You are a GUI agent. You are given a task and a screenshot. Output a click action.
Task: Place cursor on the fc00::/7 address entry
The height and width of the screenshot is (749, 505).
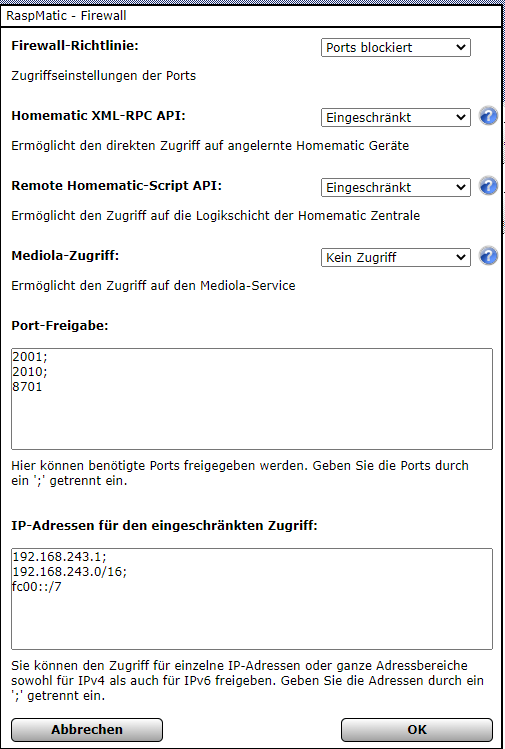37,587
